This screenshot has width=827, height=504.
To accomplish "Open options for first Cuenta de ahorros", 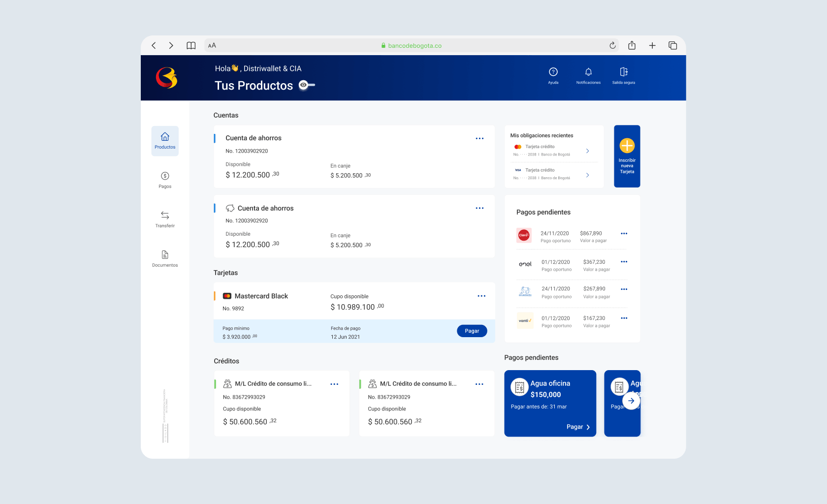I will (x=479, y=139).
